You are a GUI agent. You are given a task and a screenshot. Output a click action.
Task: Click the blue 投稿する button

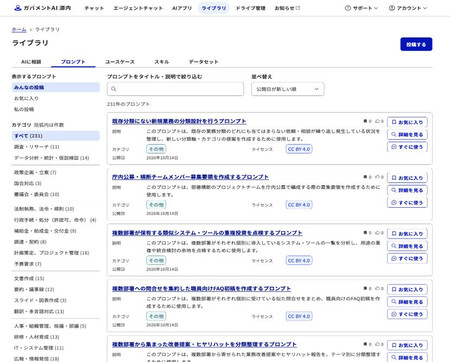point(416,44)
